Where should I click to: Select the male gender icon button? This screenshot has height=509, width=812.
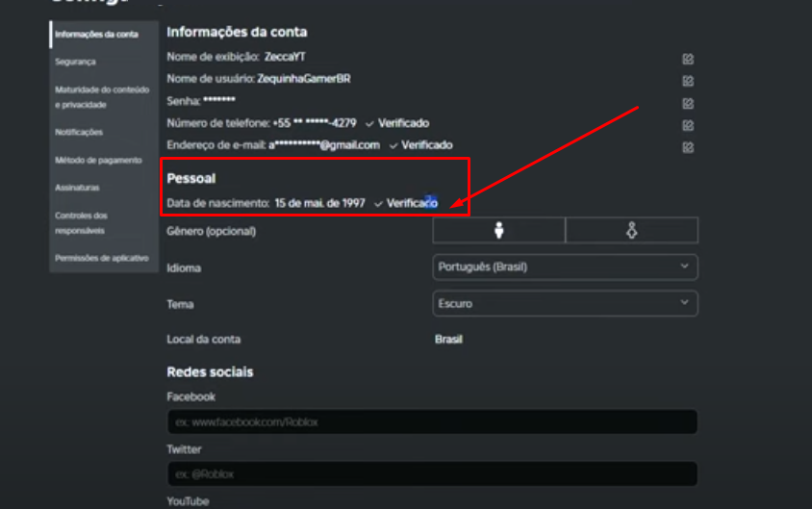498,230
